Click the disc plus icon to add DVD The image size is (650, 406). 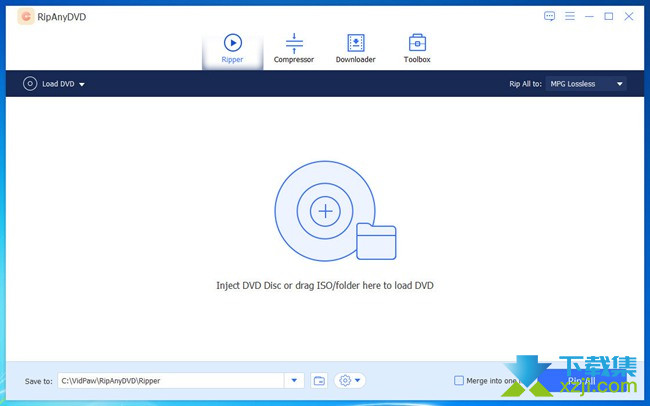325,211
